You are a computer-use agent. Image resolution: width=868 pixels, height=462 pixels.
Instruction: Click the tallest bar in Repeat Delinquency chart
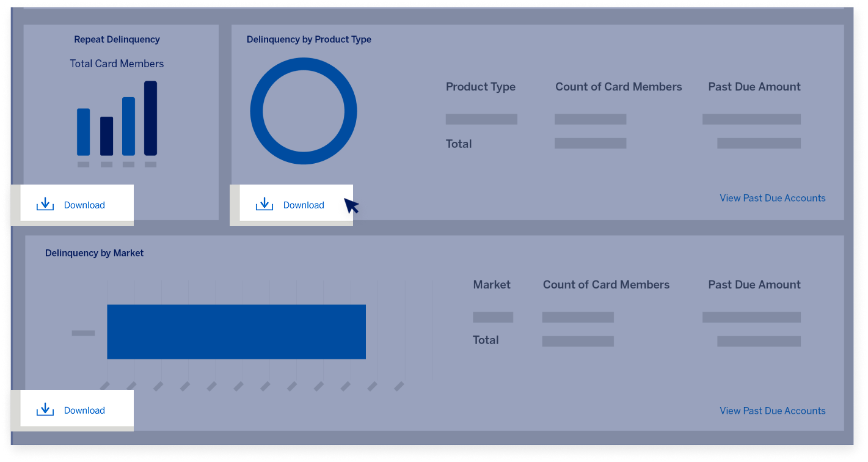(150, 119)
